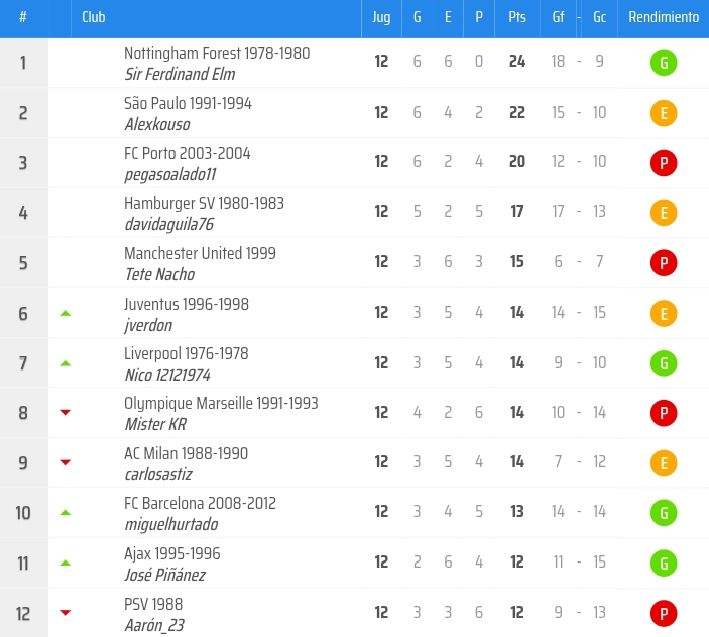Viewport: 709px width, 637px height.
Task: Open user profile davidaguila76
Action: point(169,224)
